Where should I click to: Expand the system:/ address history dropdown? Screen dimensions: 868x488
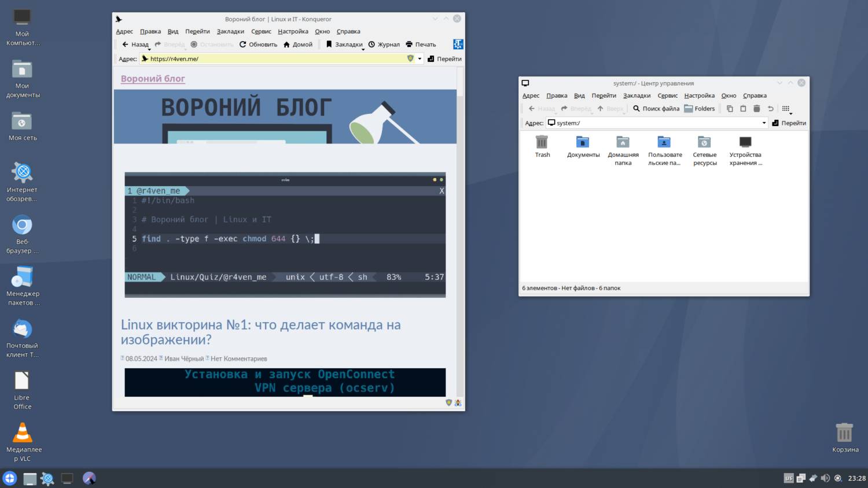tap(764, 123)
